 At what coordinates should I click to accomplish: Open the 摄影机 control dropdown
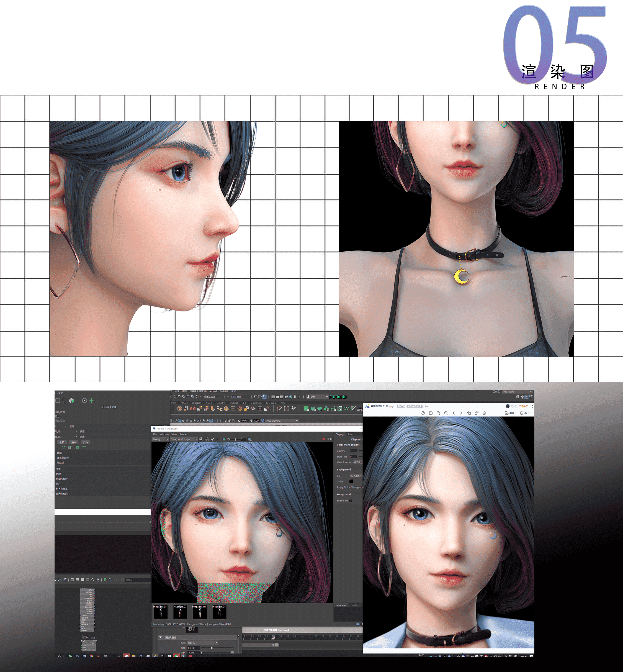pyautogui.click(x=203, y=643)
